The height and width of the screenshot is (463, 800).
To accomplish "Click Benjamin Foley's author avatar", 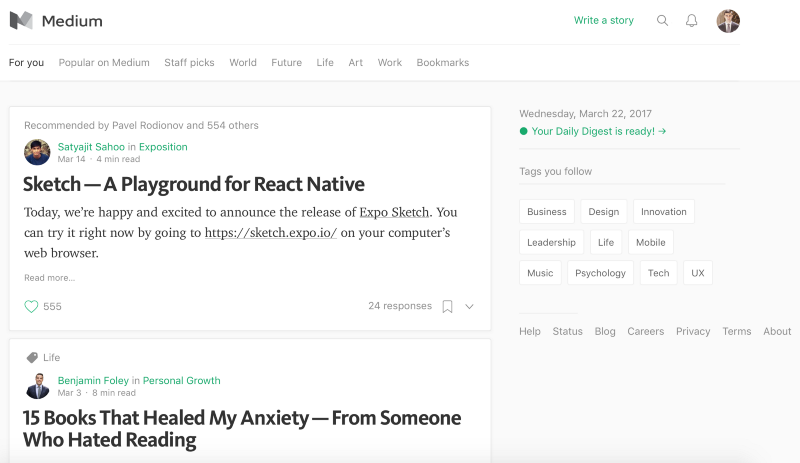I will click(37, 386).
